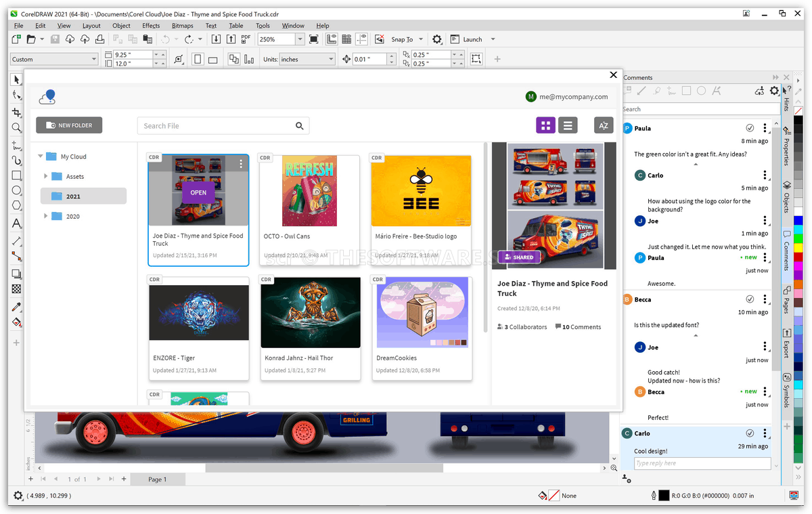Viewport: 812px width, 514px height.
Task: Select the Ellipse tool
Action: [x=17, y=192]
